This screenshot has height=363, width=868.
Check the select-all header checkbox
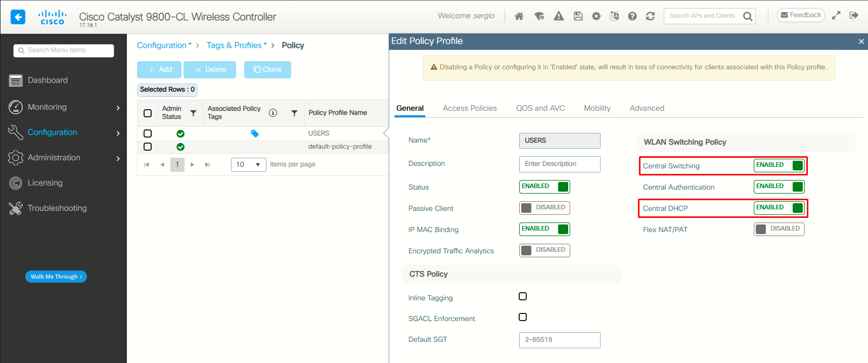pos(148,113)
